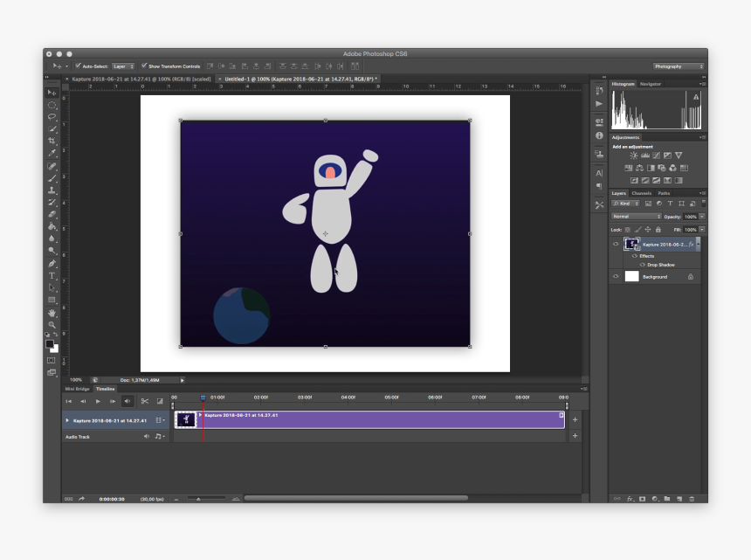Click the timeline zoom slider handle
The width and height of the screenshot is (751, 560).
coord(198,499)
